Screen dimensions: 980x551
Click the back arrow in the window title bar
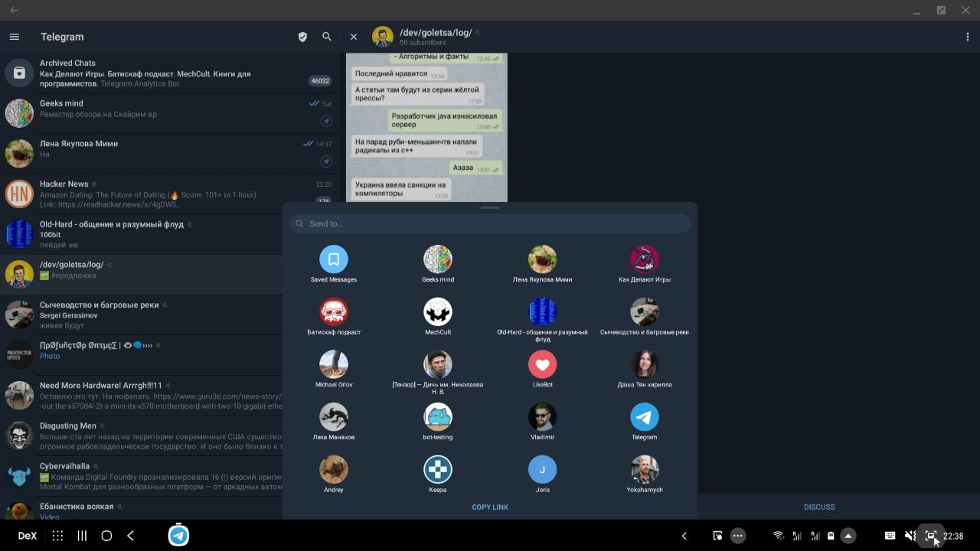coord(15,11)
